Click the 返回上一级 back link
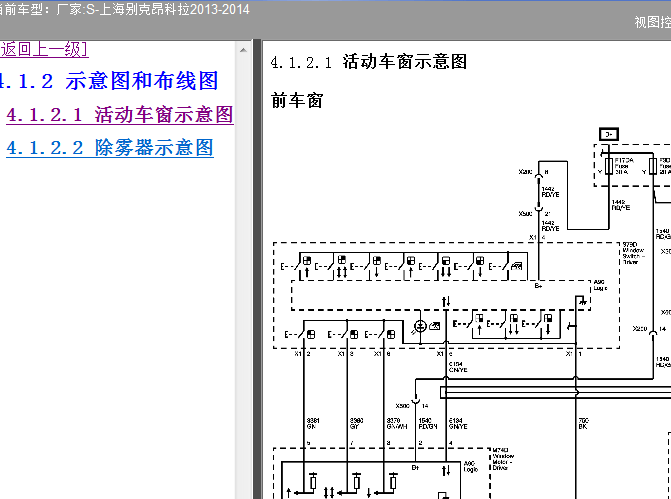671x499 pixels. (44, 49)
